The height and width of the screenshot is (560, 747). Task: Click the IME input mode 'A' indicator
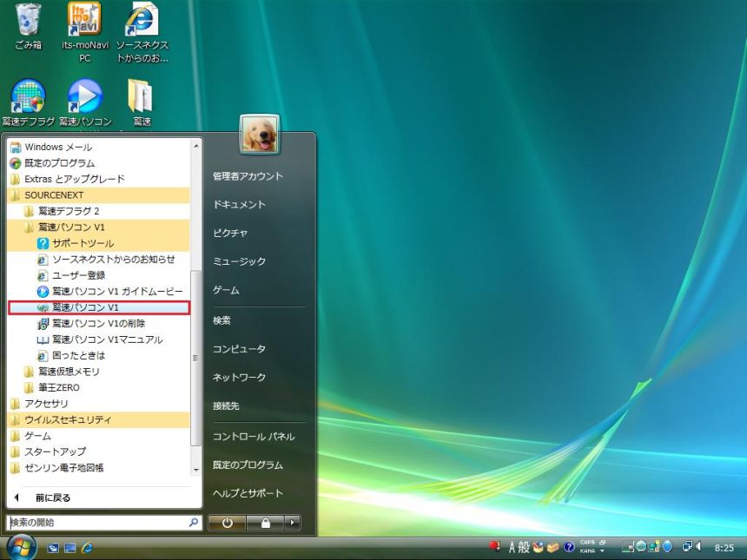512,548
